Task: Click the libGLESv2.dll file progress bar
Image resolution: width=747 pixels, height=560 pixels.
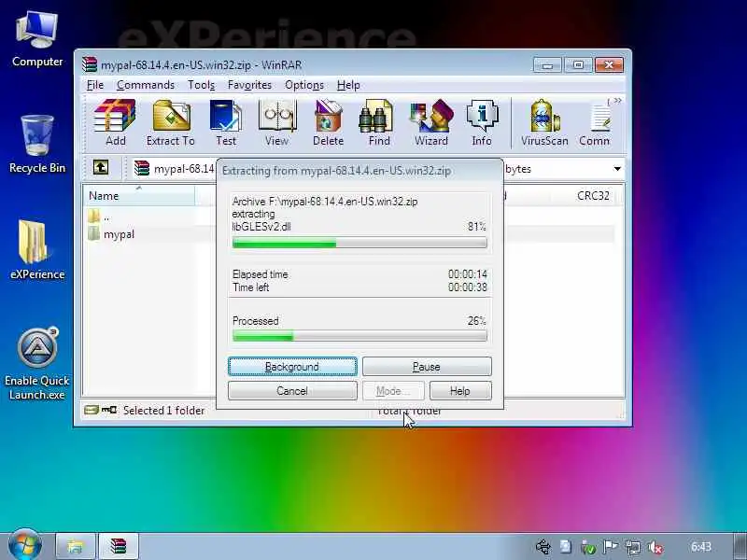Action: coord(359,243)
